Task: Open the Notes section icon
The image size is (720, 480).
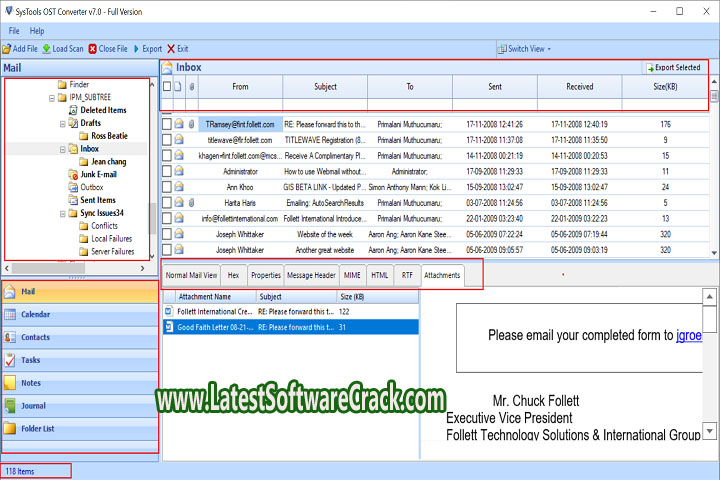Action: pos(10,383)
